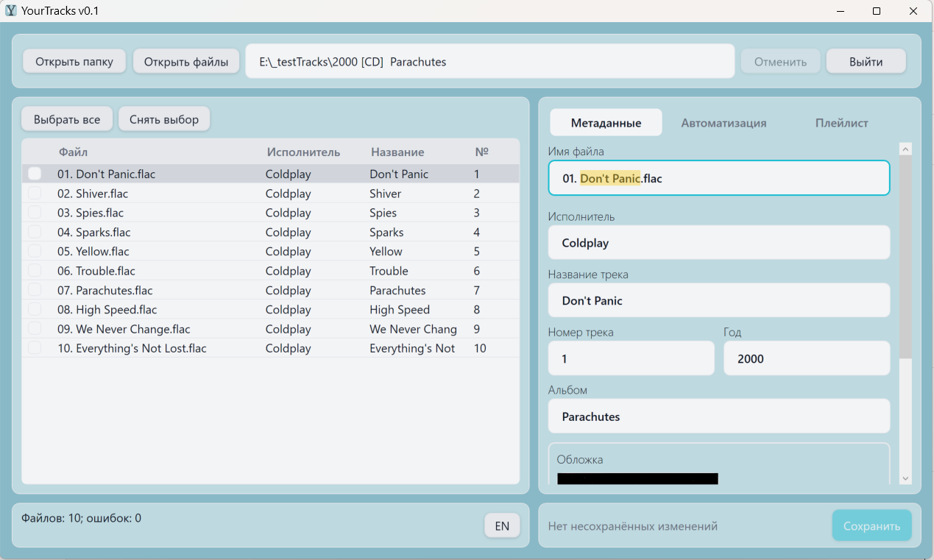Select the file 10. Everything's Not Lost.flac
Image resolution: width=934 pixels, height=560 pixels.
pos(270,348)
